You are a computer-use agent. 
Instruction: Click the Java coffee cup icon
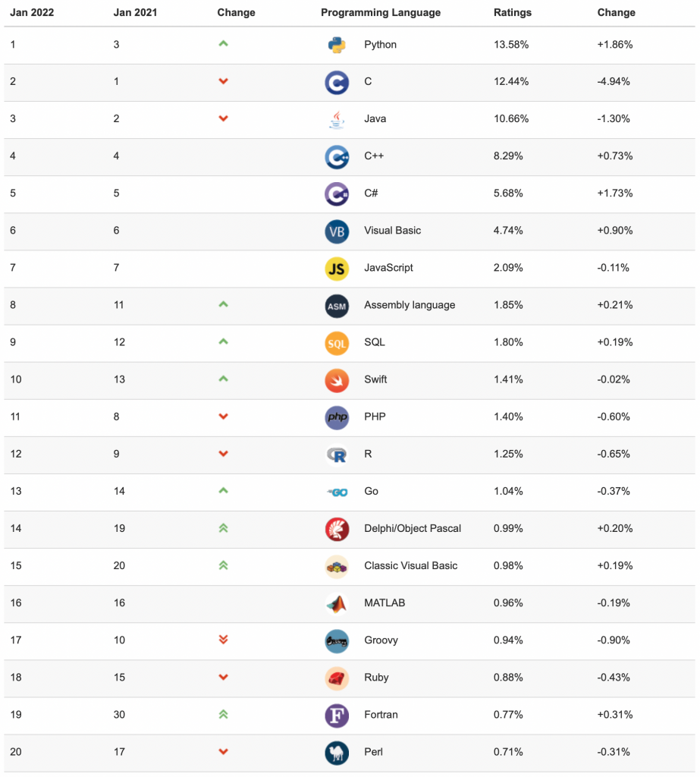[x=337, y=119]
